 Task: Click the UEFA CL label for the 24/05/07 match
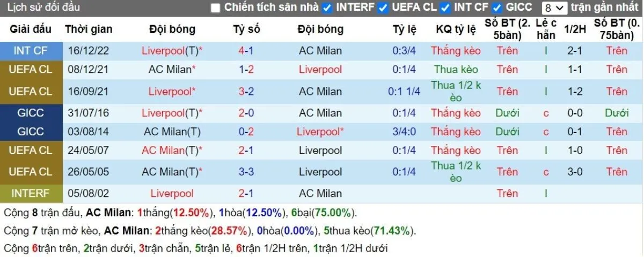pos(31,150)
